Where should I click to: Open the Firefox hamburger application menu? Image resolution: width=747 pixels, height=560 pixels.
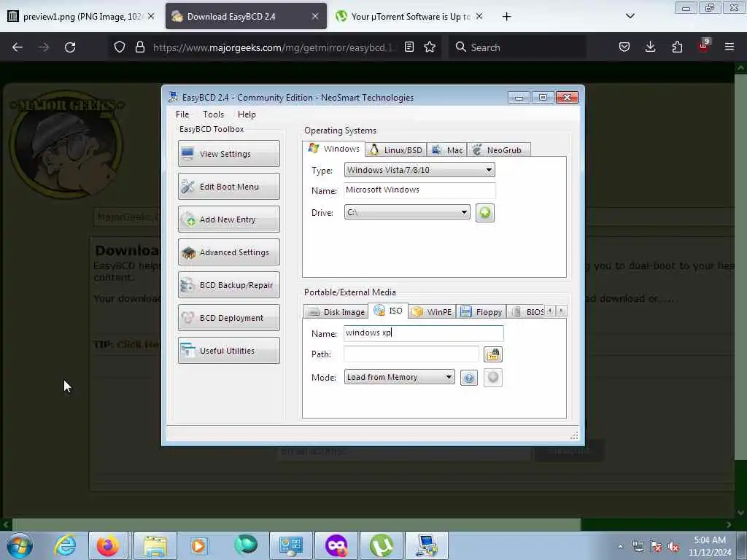729,47
